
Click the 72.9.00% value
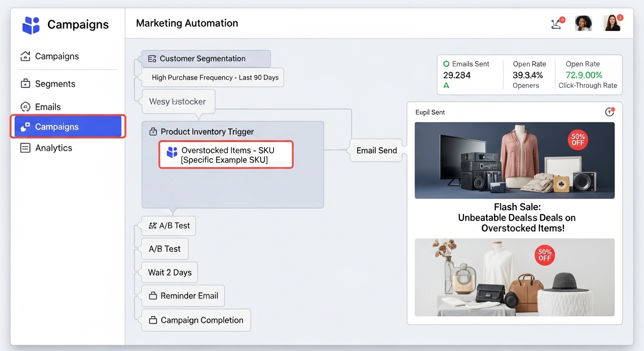584,75
